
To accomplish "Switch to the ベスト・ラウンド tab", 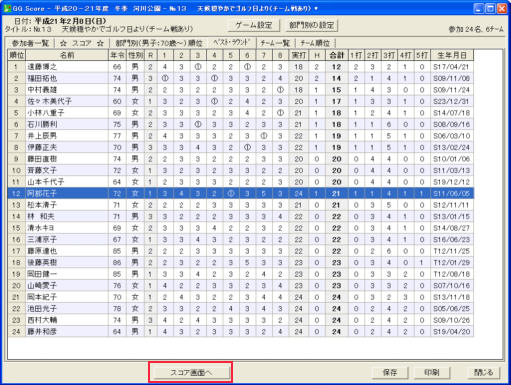I will click(x=231, y=43).
